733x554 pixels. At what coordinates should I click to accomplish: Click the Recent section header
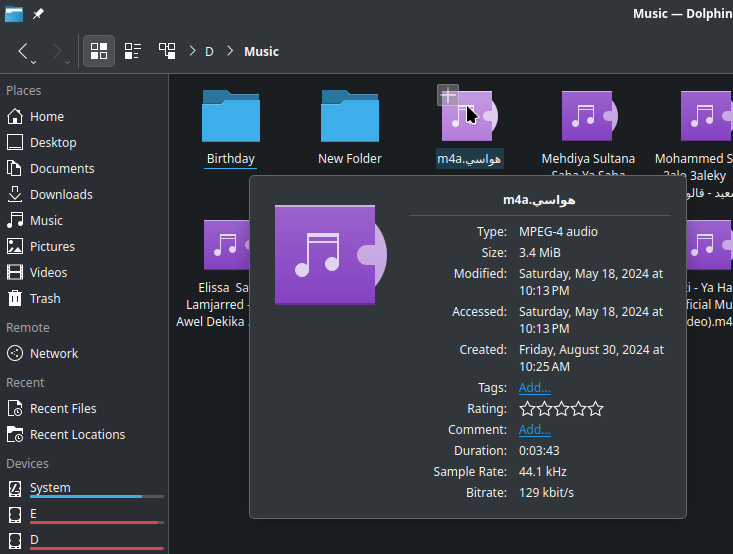click(x=25, y=383)
